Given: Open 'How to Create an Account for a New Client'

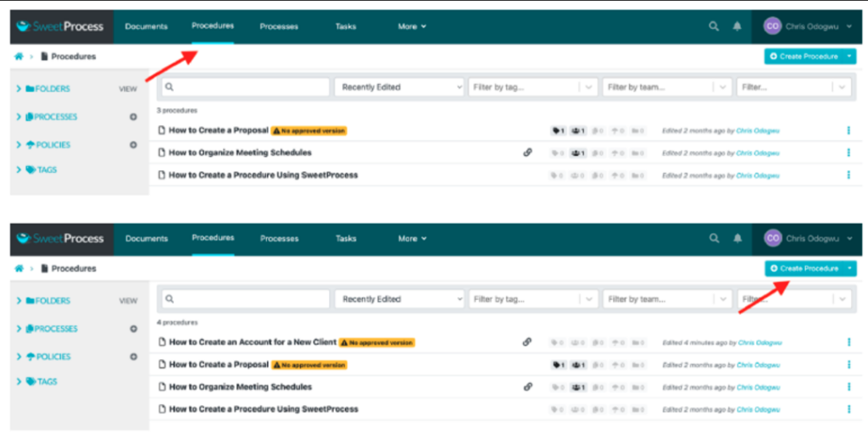Looking at the screenshot, I should pyautogui.click(x=253, y=341).
